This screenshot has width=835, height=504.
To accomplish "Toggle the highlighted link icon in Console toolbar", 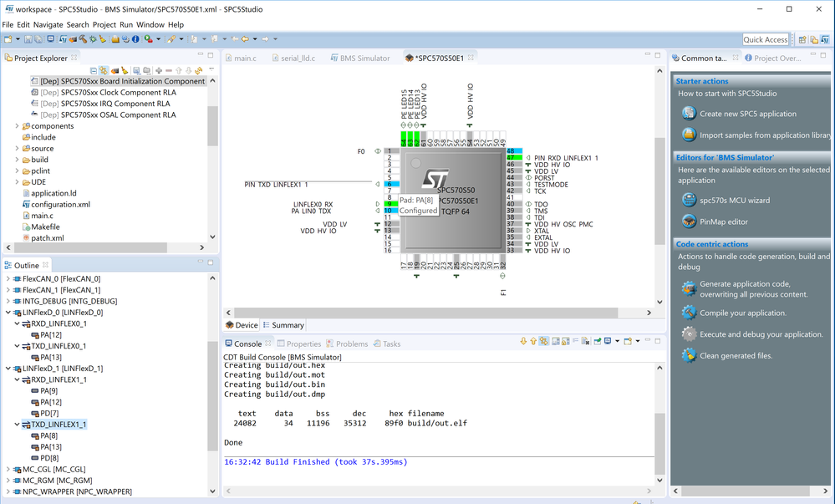I will tap(543, 342).
